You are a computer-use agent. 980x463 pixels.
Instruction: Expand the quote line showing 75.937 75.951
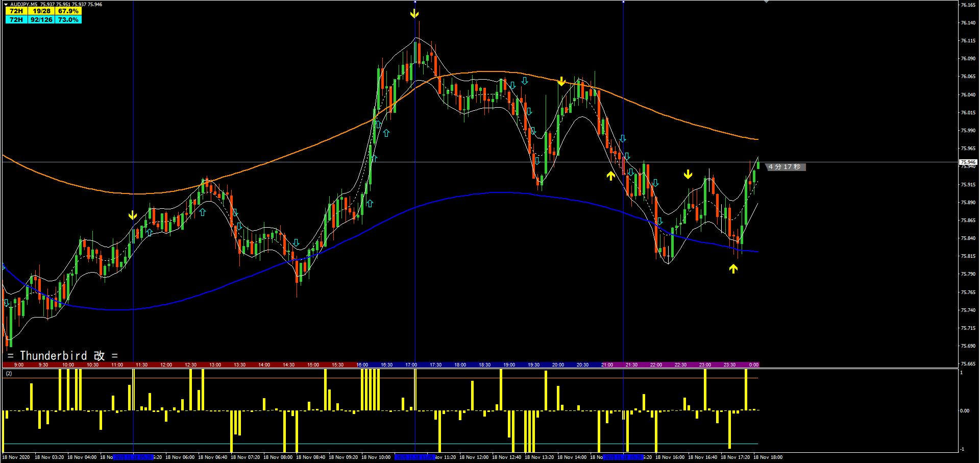(54, 4)
